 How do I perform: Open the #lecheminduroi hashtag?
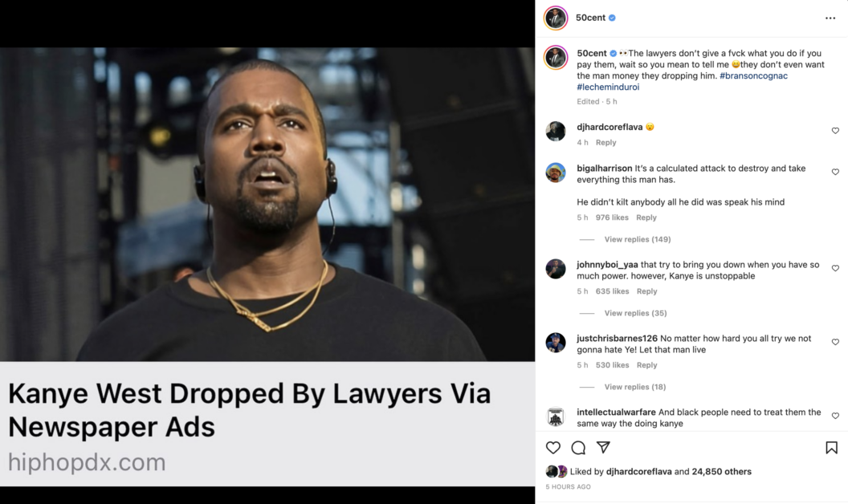pos(608,87)
